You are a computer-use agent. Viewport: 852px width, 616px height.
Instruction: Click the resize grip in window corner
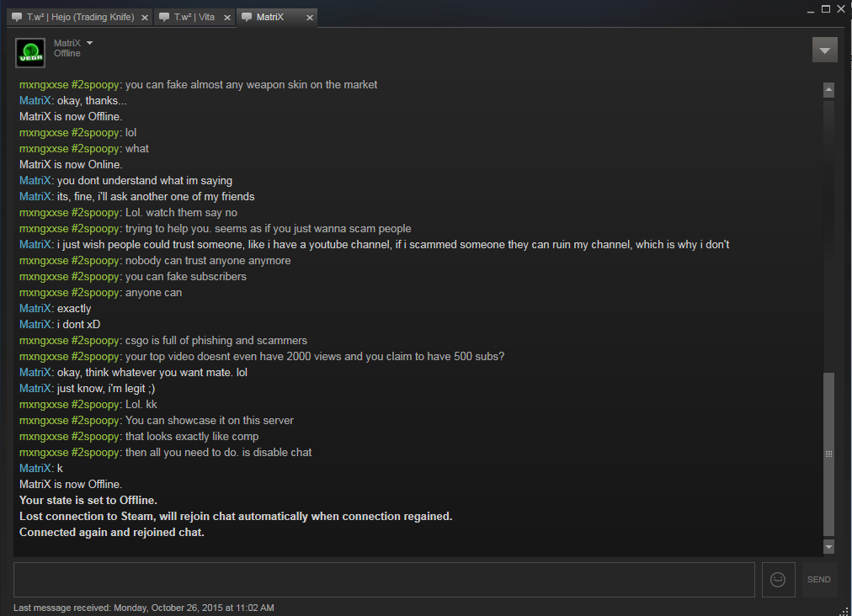click(846, 611)
